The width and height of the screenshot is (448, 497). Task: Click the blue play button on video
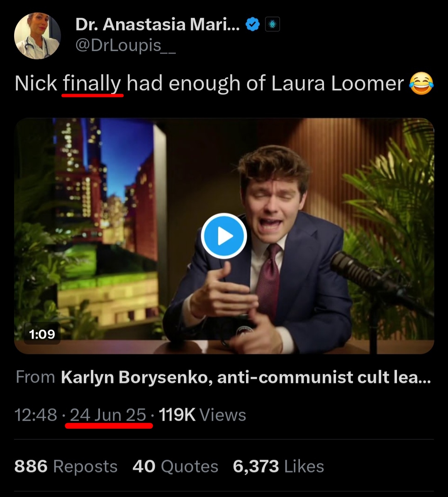(224, 236)
